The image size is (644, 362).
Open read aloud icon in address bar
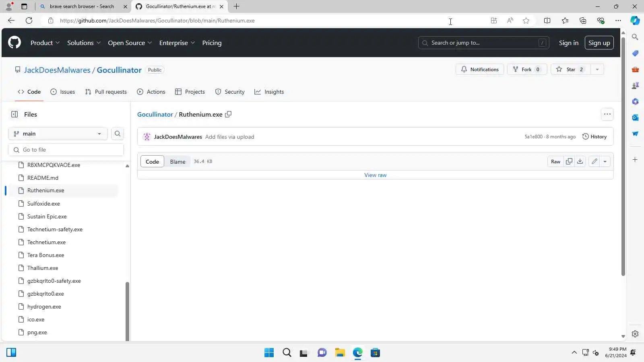click(x=510, y=21)
